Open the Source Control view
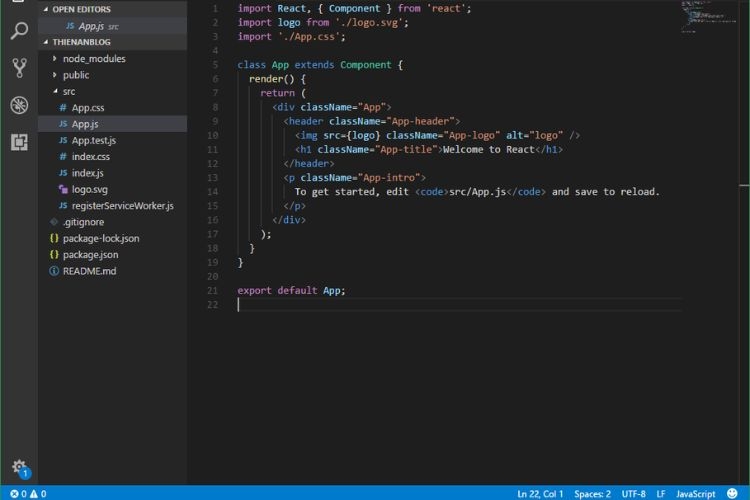 pos(19,68)
